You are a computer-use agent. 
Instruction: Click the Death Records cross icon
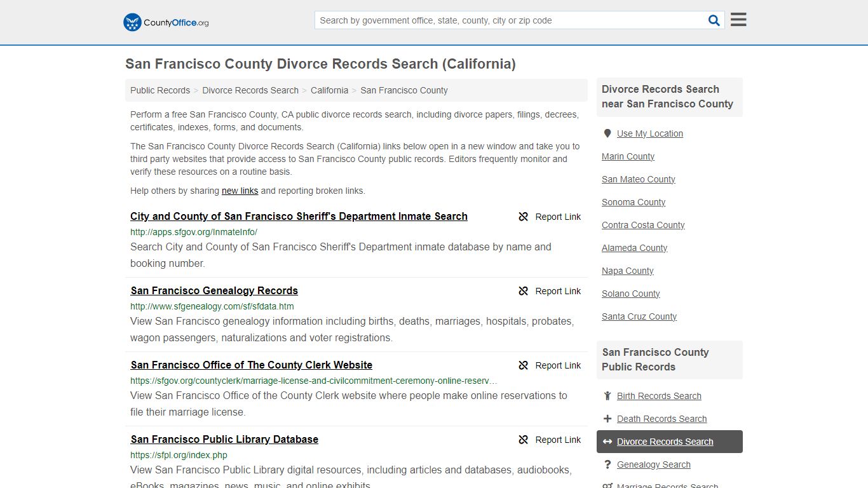607,419
